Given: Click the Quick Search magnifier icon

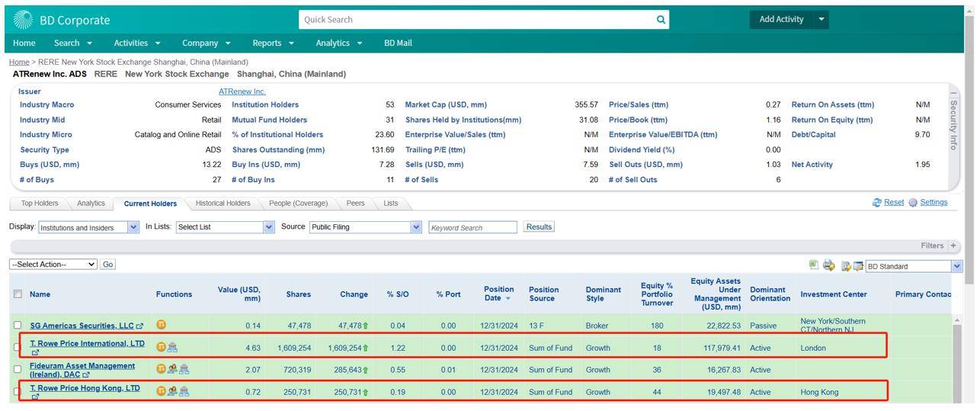Looking at the screenshot, I should tap(661, 20).
